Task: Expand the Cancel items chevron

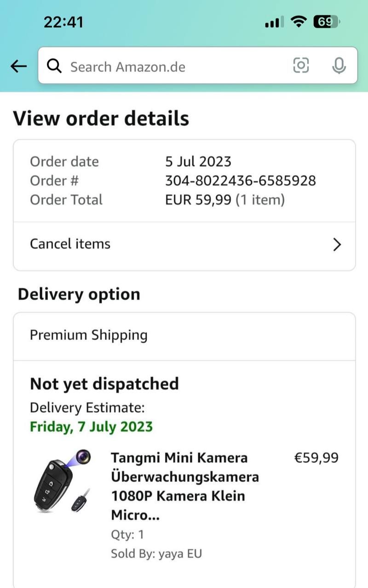Action: 337,244
